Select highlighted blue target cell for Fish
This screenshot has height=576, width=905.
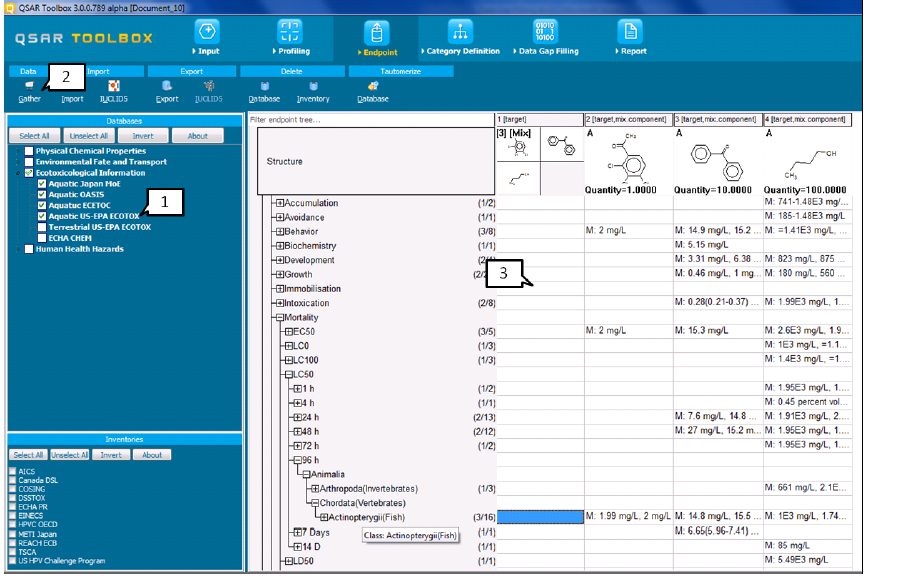[540, 517]
